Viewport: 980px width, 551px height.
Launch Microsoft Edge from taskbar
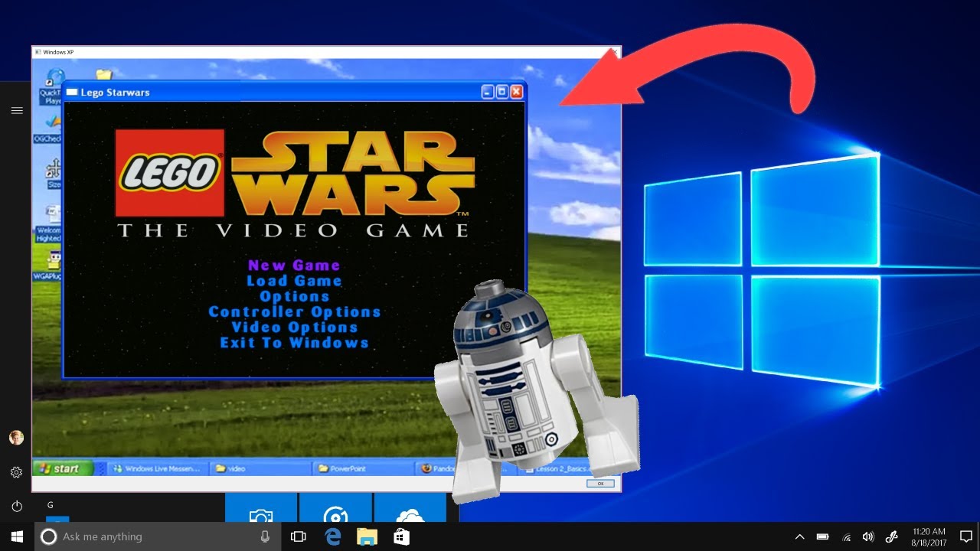pyautogui.click(x=333, y=536)
